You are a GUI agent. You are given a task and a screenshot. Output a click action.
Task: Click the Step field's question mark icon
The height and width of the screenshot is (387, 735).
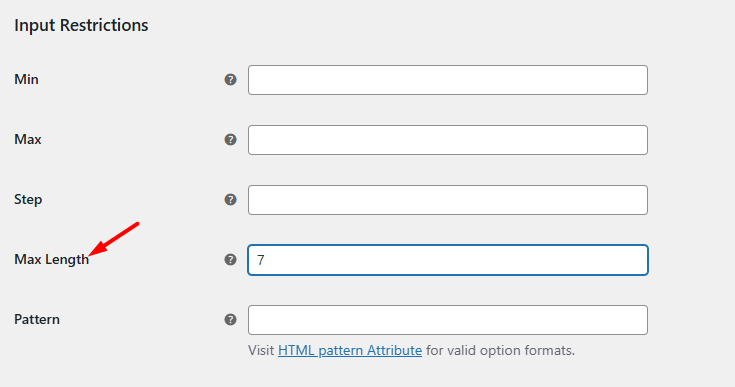coord(230,200)
